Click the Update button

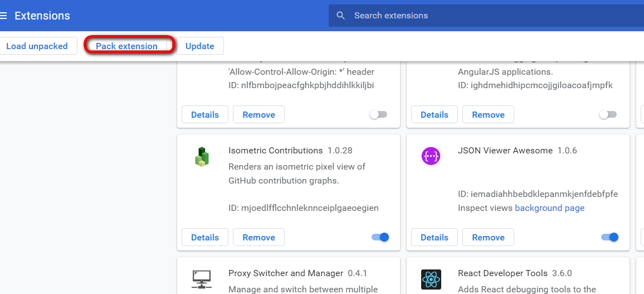200,46
